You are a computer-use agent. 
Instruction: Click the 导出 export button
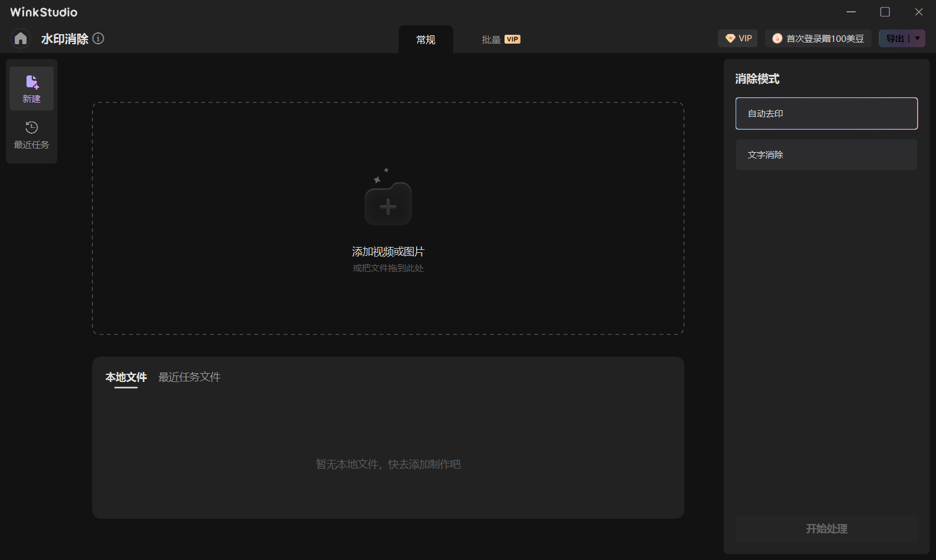pos(894,38)
